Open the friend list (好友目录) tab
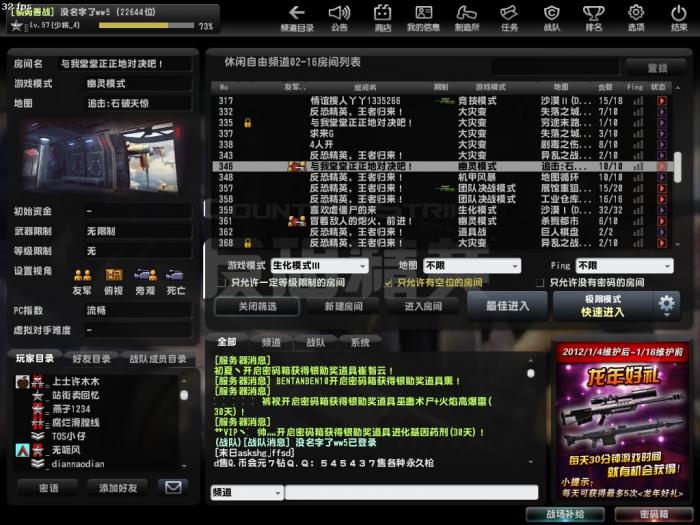This screenshot has height=525, width=700. 92,358
